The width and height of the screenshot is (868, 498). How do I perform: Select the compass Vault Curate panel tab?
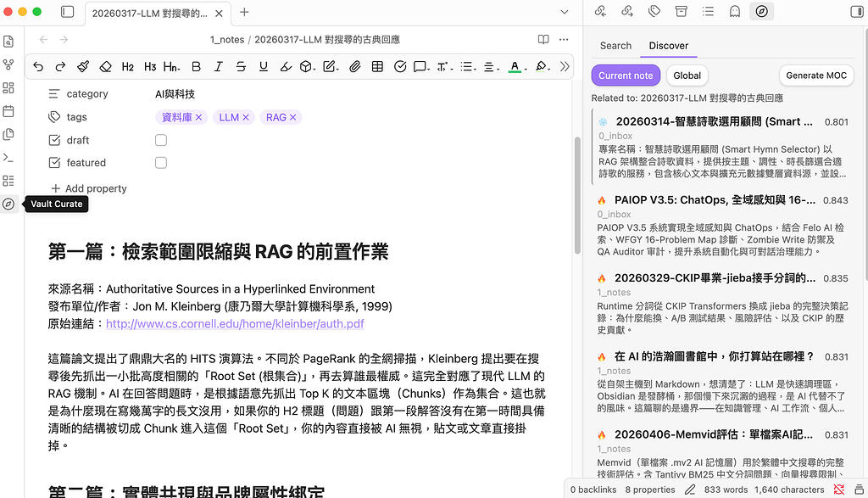pyautogui.click(x=762, y=11)
